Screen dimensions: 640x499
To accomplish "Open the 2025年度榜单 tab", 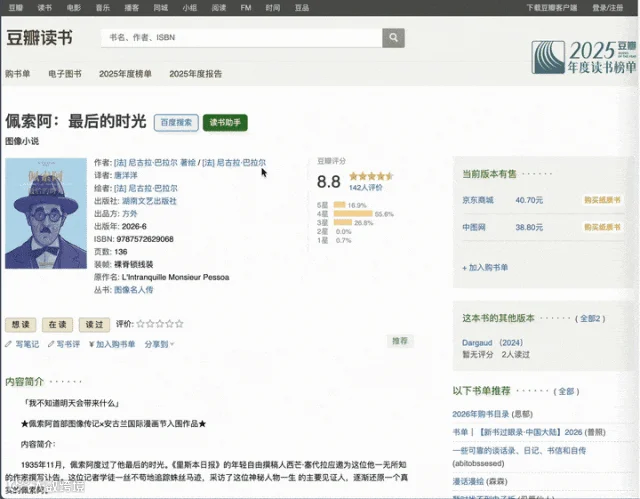I will [x=125, y=74].
